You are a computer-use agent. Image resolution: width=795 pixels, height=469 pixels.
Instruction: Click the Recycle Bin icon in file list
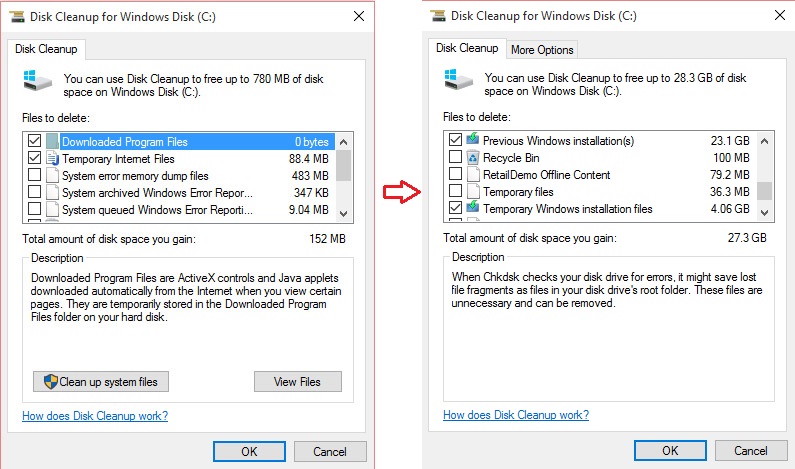click(473, 158)
